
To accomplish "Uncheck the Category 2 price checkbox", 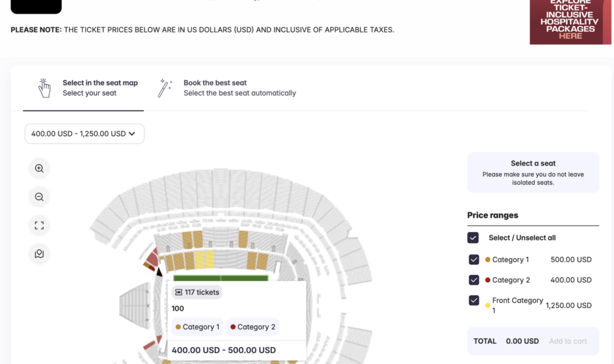I will coord(474,280).
